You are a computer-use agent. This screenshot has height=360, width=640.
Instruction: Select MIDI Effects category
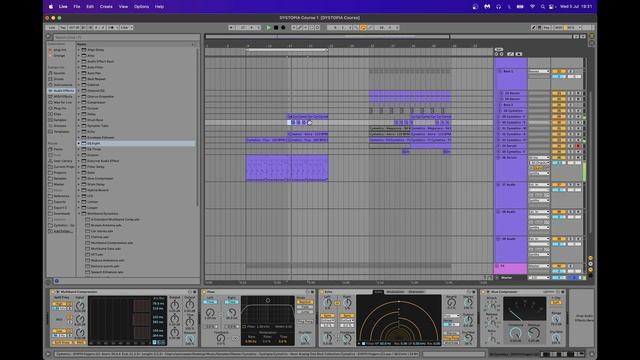pyautogui.click(x=62, y=96)
